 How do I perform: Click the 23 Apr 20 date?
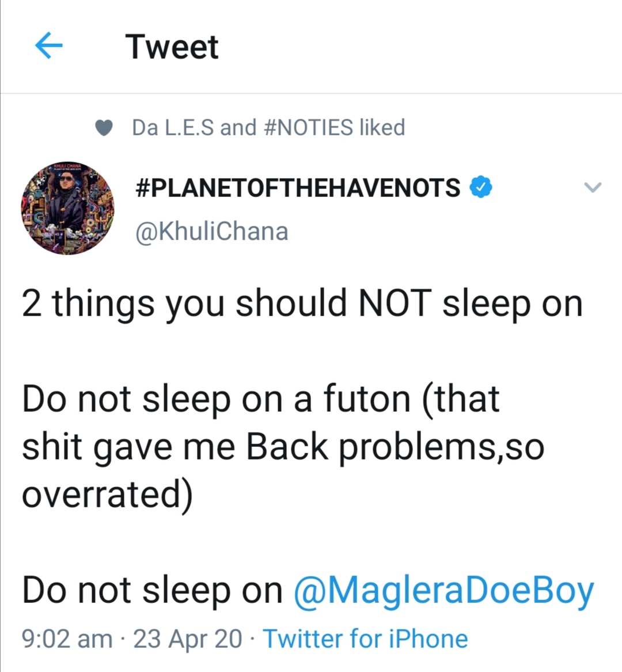pos(188,639)
